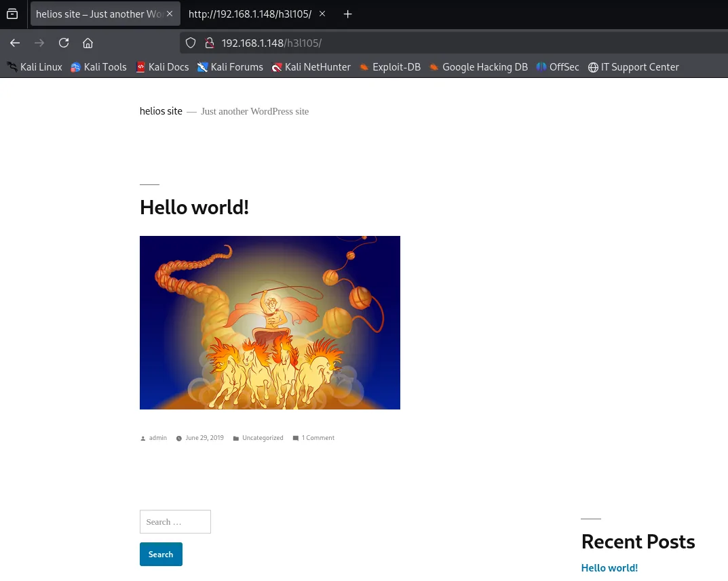Open IT Support Center bookmark
Viewport: 728px width, 581px height.
point(633,67)
